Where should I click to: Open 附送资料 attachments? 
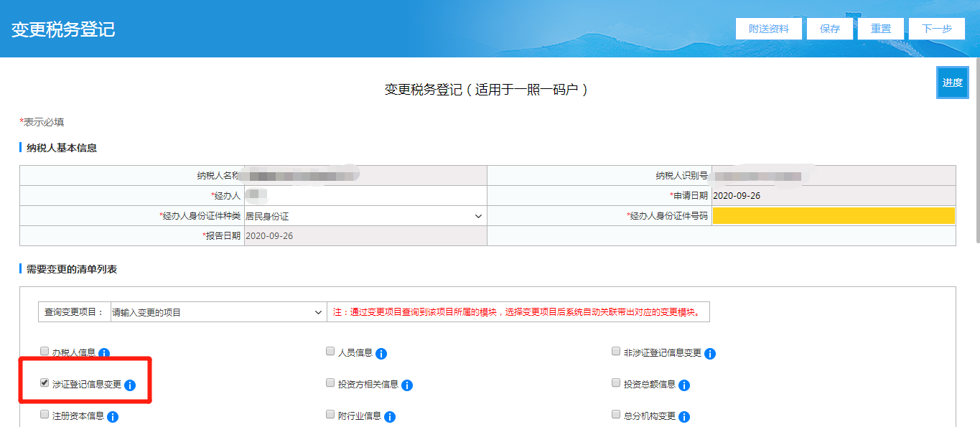(768, 29)
